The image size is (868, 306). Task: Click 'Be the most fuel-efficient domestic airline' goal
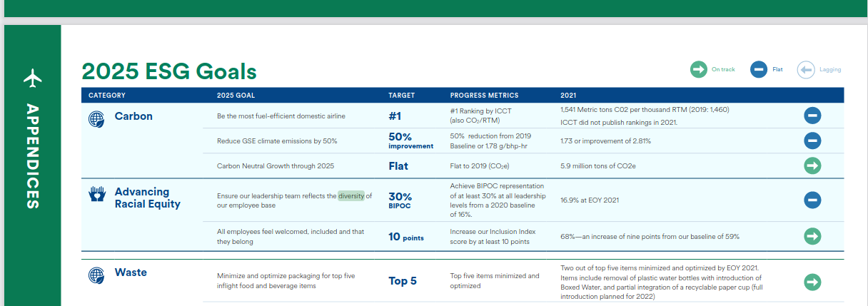[x=281, y=116]
